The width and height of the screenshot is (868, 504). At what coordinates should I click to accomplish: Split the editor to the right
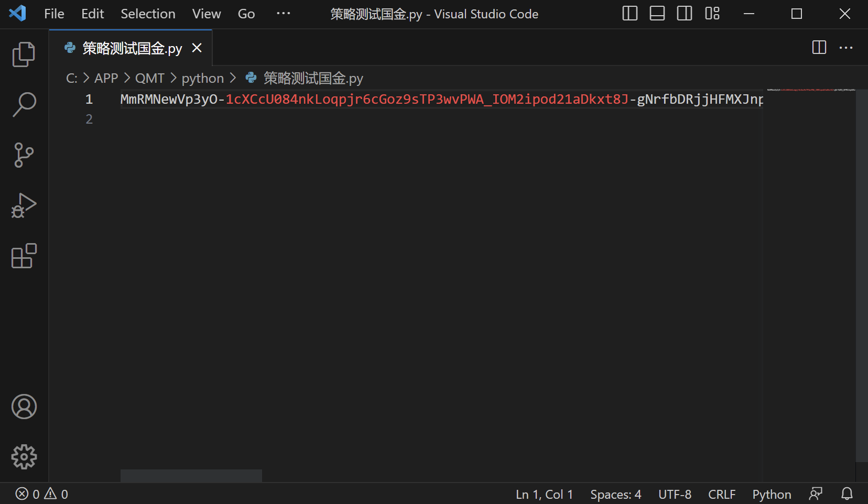(819, 48)
